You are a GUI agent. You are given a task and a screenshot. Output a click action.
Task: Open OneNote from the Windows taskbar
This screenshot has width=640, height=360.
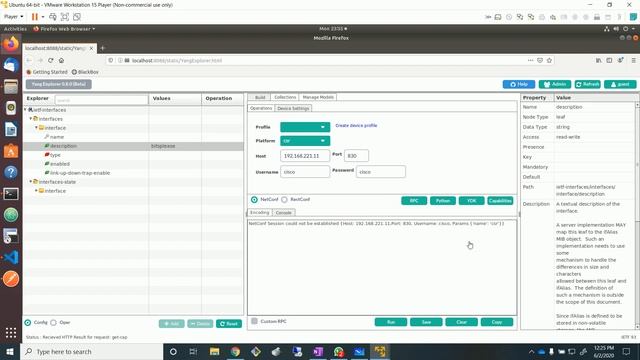(x=318, y=351)
